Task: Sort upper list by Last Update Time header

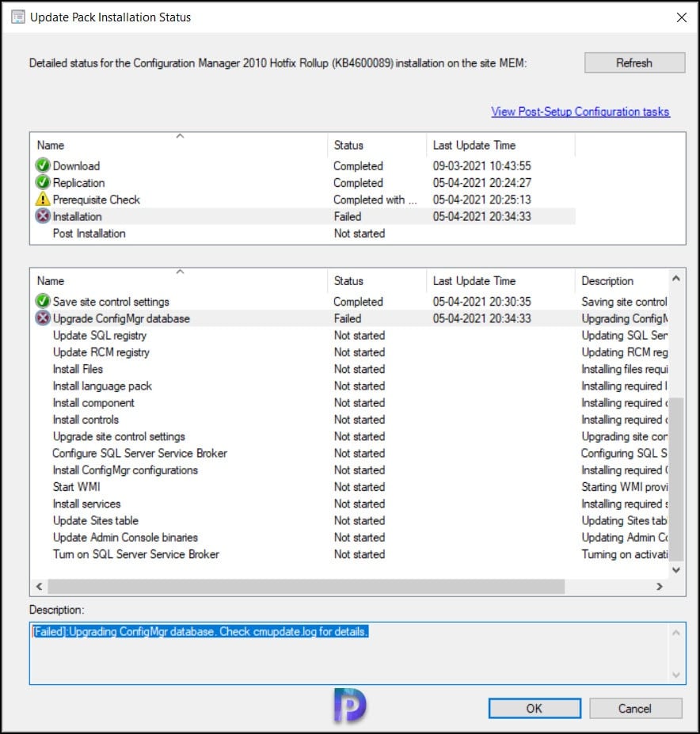Action: 500,145
